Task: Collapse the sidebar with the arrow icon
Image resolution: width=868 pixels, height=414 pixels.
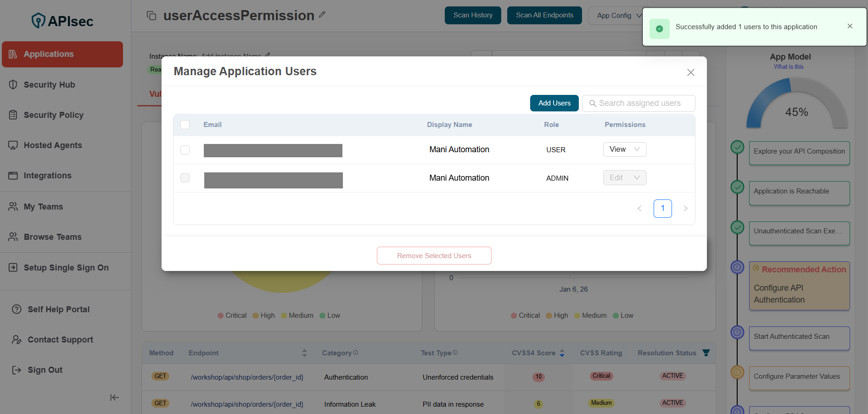Action: [x=114, y=397]
